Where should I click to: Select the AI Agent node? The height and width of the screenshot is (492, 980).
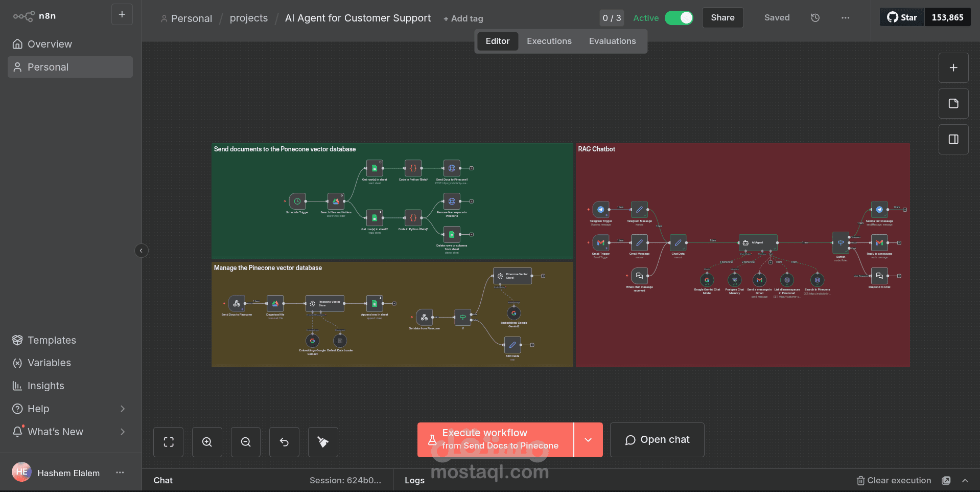(758, 242)
